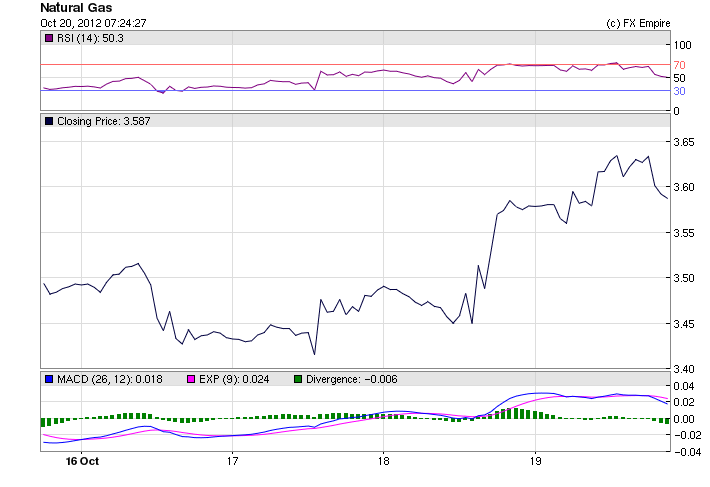
Task: Click the '0.04' MACD axis label
Action: pyautogui.click(x=684, y=386)
